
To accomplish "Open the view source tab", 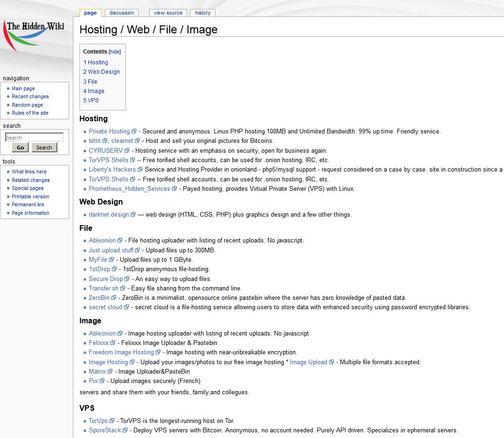I will [x=168, y=13].
